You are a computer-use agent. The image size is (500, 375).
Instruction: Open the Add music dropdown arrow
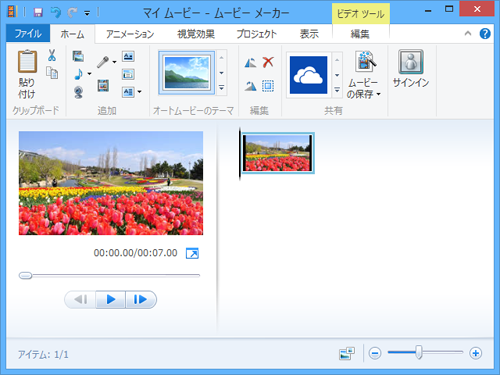click(89, 74)
